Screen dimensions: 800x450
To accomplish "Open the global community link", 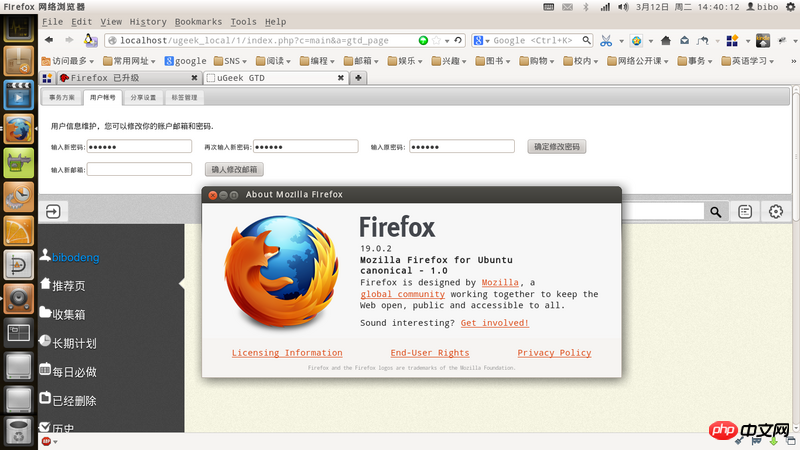I will [402, 294].
